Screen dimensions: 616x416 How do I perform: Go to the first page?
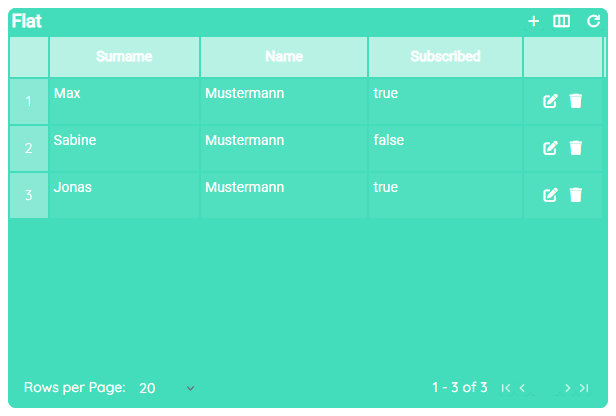pyautogui.click(x=506, y=388)
